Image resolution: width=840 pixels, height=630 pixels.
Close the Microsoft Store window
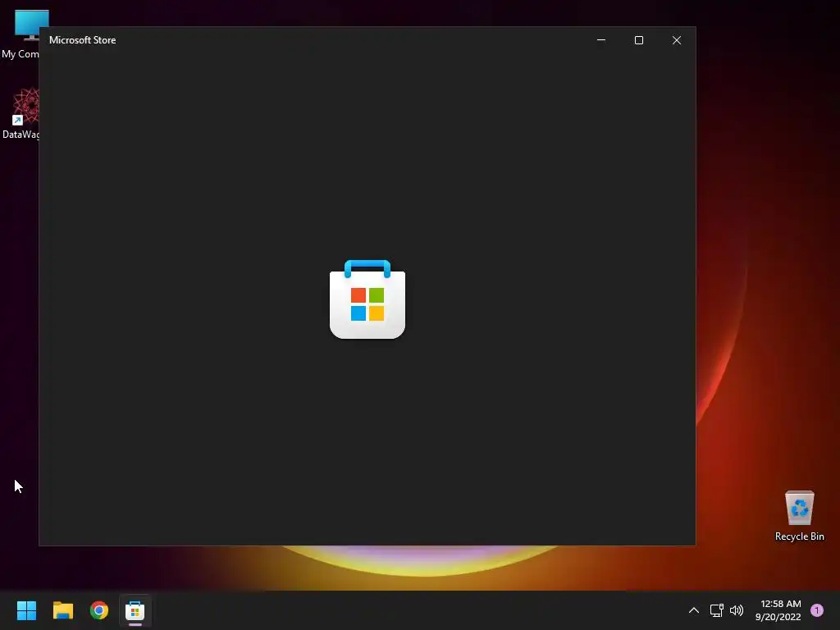tap(677, 40)
